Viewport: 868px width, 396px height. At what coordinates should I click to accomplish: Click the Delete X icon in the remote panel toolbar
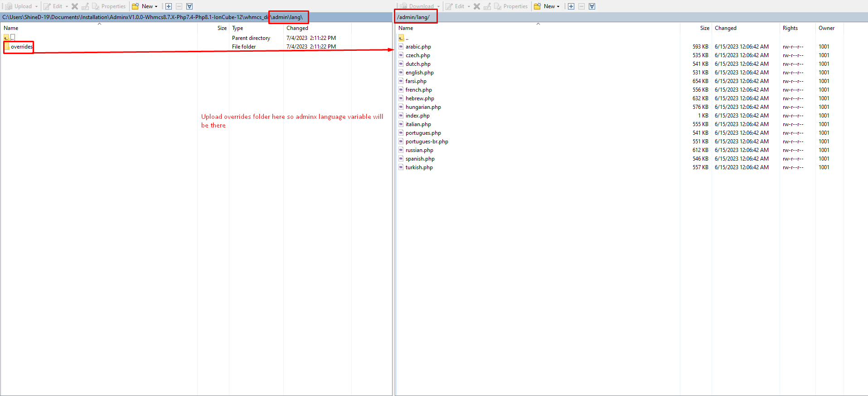coord(477,6)
